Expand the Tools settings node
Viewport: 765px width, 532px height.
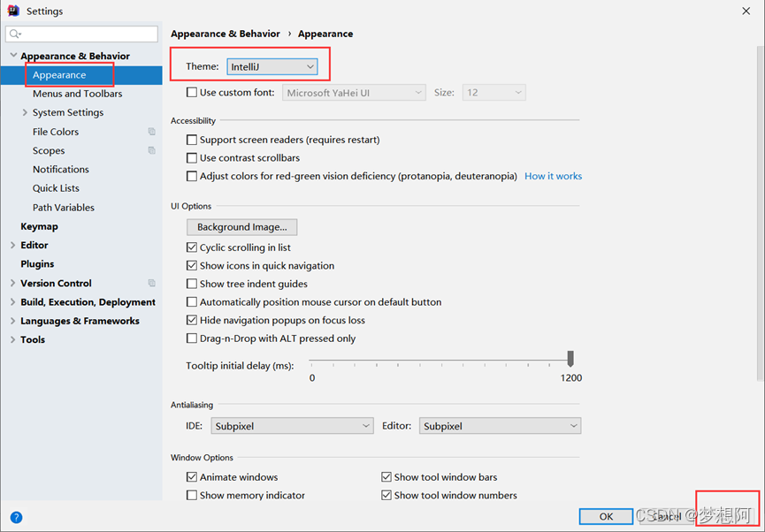pos(13,340)
